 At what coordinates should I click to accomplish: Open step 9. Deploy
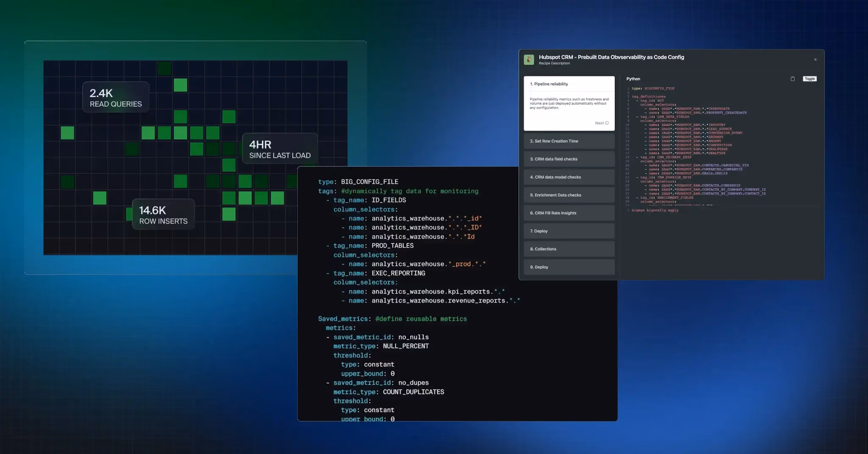pyautogui.click(x=569, y=267)
